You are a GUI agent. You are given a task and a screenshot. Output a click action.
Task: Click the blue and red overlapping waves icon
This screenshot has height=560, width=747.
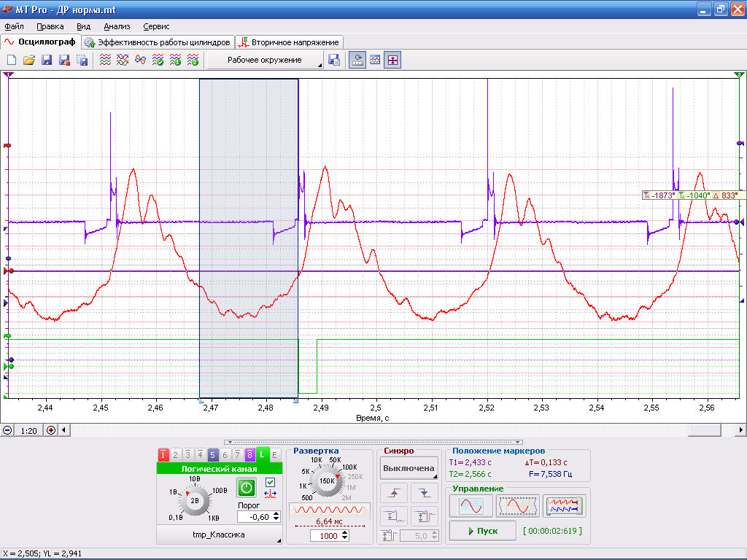[x=140, y=60]
